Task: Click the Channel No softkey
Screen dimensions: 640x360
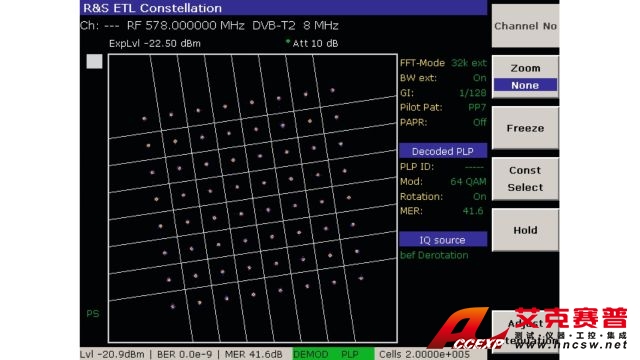Action: 525,26
